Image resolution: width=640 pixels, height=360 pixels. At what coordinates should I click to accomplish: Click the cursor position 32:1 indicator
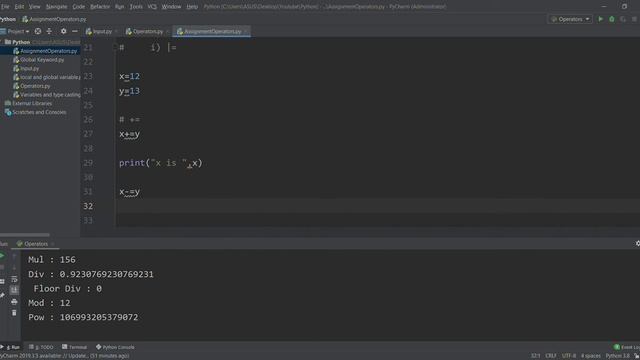536,356
